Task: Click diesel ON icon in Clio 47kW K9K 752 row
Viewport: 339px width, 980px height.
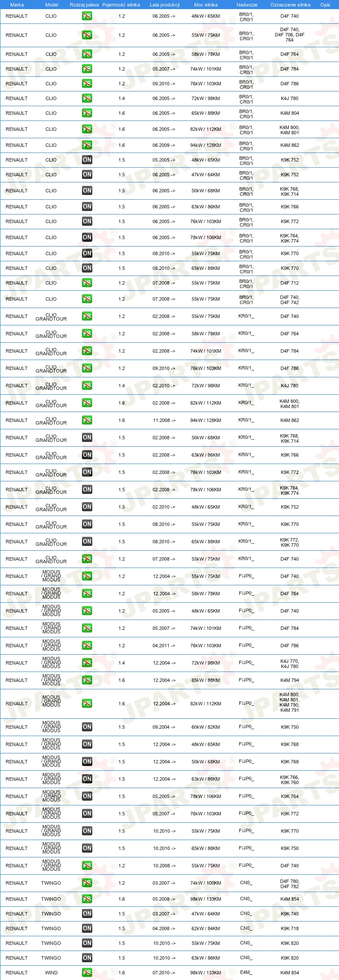Action: (87, 175)
